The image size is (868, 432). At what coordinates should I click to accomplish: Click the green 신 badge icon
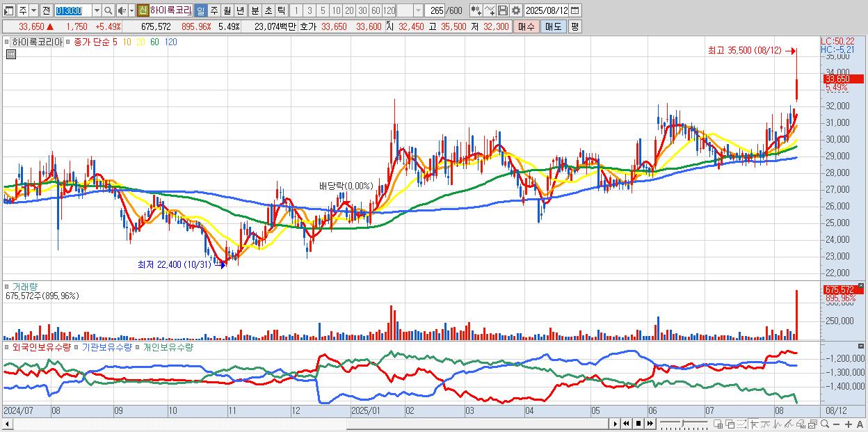[143, 10]
